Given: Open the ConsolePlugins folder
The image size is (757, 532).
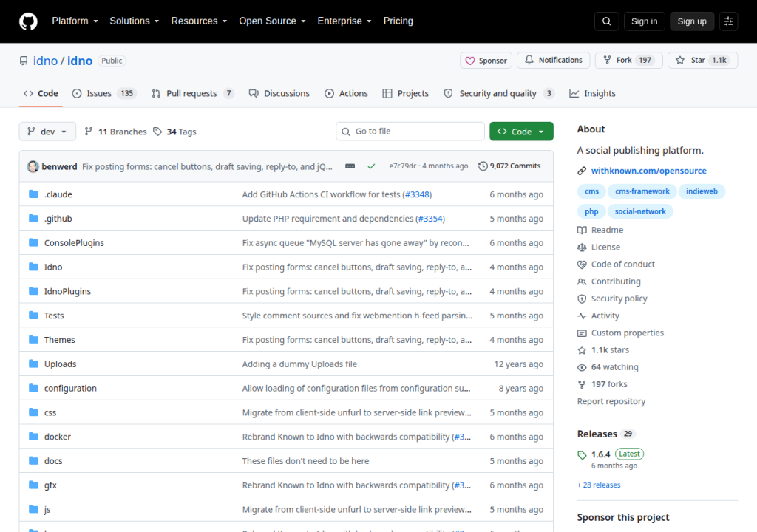Looking at the screenshot, I should [x=74, y=243].
